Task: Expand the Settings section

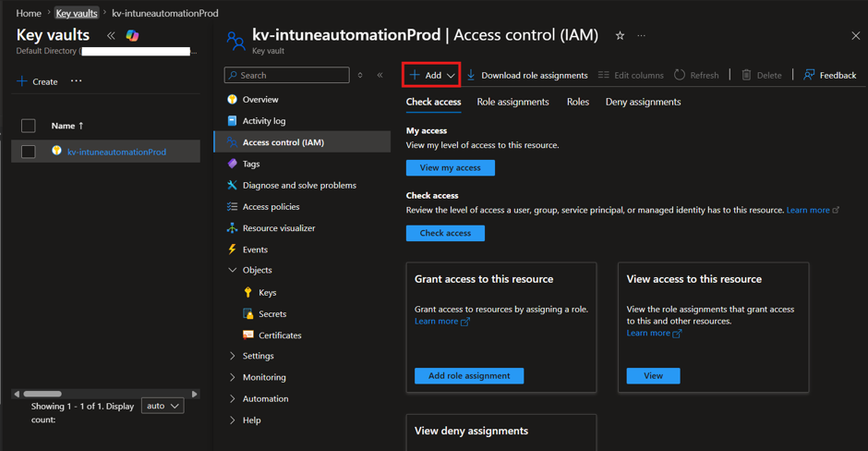Action: point(232,356)
